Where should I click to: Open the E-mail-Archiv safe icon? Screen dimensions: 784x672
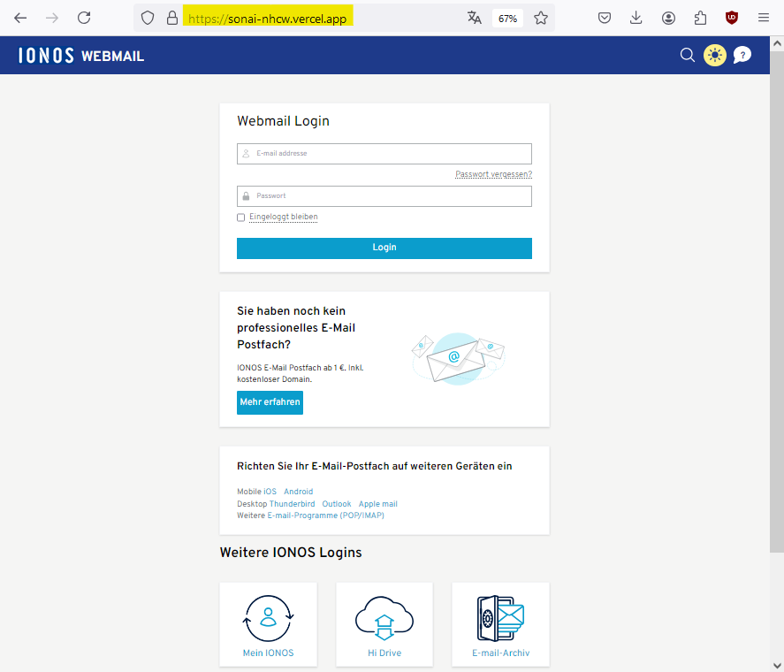tap(500, 618)
